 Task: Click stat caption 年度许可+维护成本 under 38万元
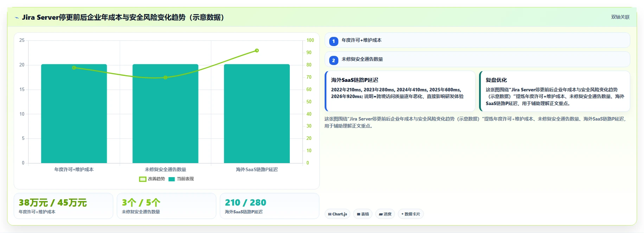[x=37, y=212]
